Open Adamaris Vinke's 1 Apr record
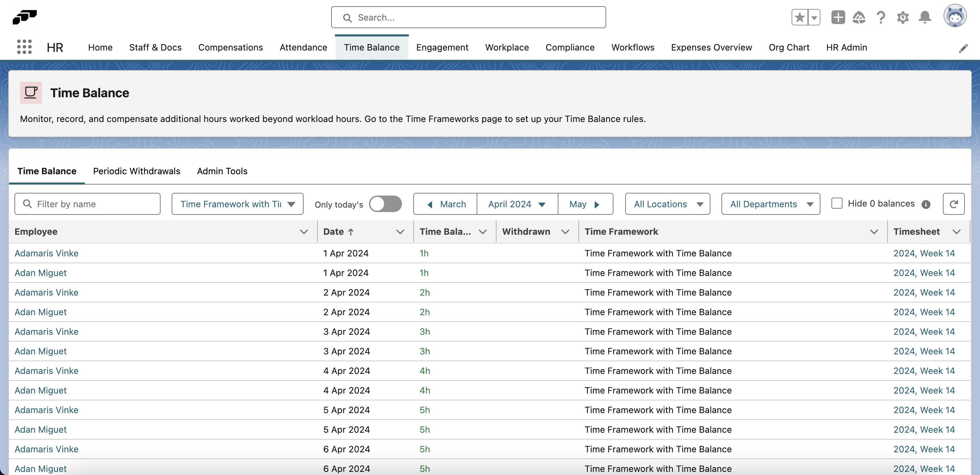 tap(46, 253)
